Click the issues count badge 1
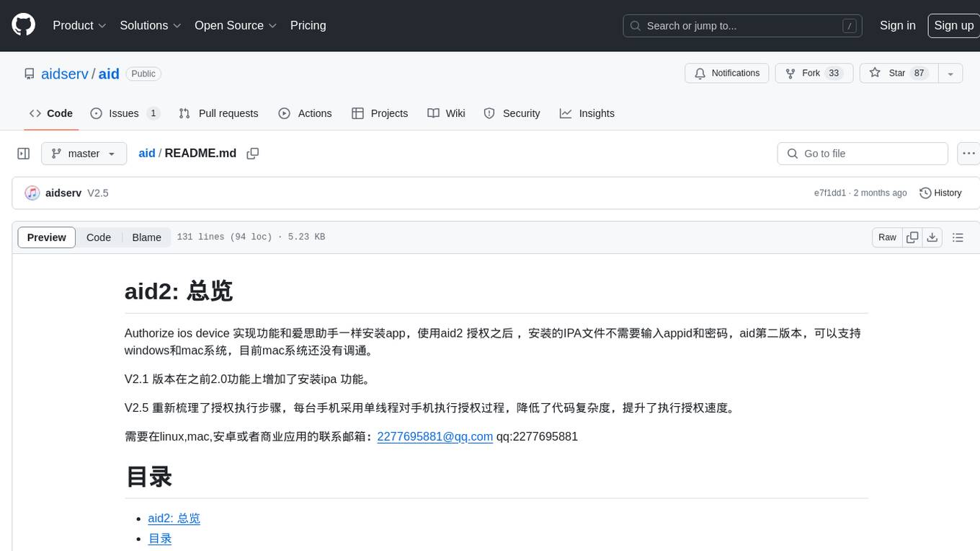 tap(153, 113)
